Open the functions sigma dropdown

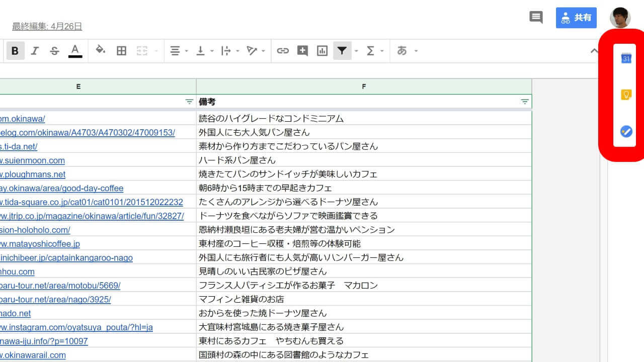click(375, 51)
